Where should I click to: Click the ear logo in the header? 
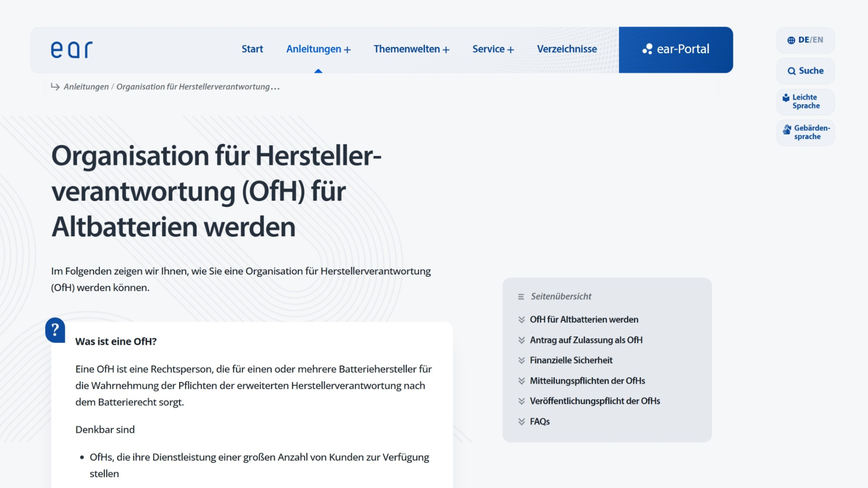pyautogui.click(x=72, y=50)
